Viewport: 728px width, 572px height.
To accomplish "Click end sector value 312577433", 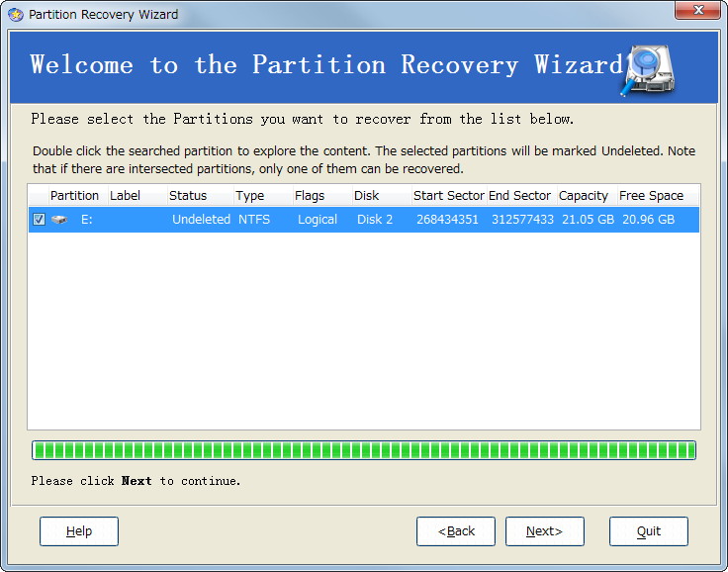I will click(522, 220).
